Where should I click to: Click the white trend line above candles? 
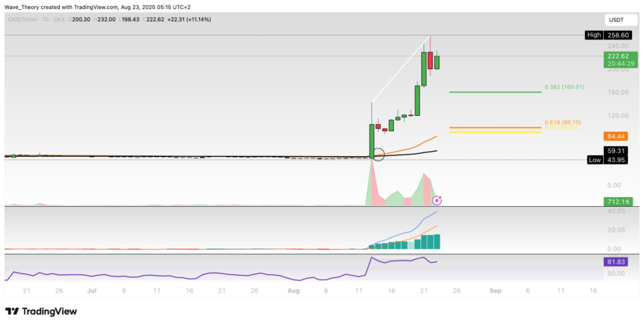click(x=401, y=69)
